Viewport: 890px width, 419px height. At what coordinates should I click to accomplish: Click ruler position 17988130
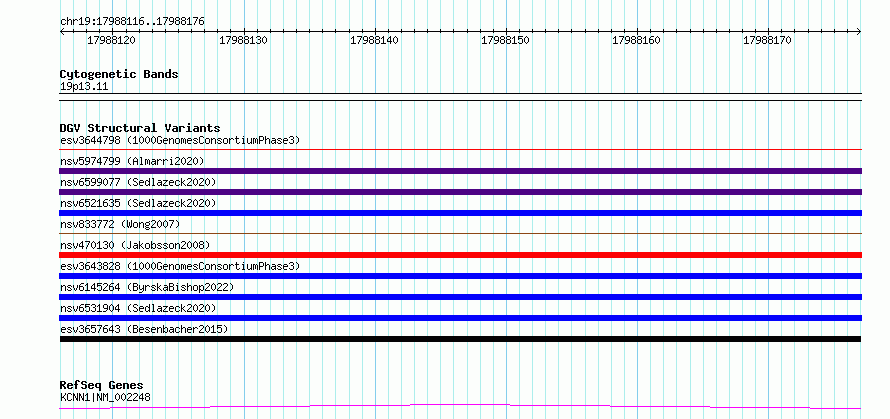(243, 40)
